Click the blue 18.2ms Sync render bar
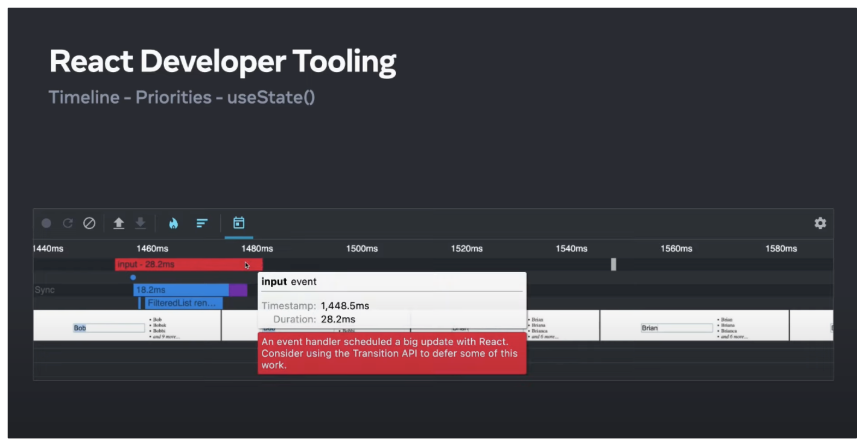Screen dimensions: 868x445 (181, 290)
